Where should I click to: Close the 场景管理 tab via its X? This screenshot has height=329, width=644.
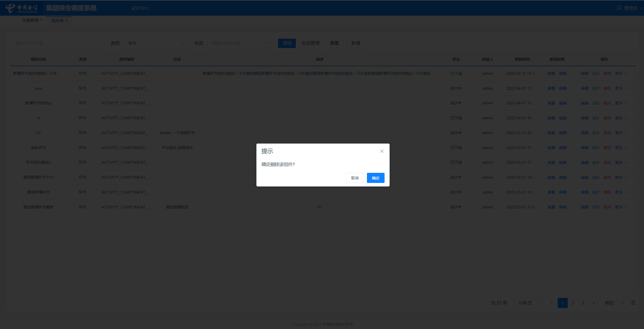(x=41, y=20)
